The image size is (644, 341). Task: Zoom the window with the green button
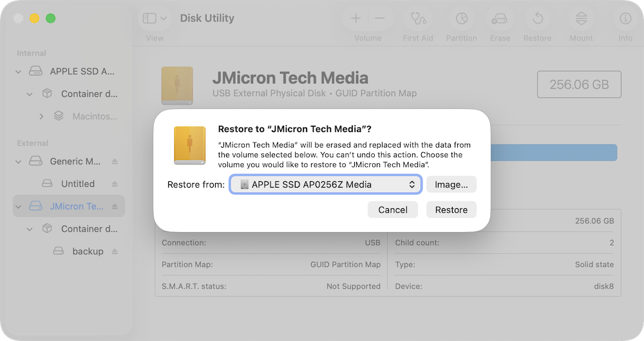point(50,19)
